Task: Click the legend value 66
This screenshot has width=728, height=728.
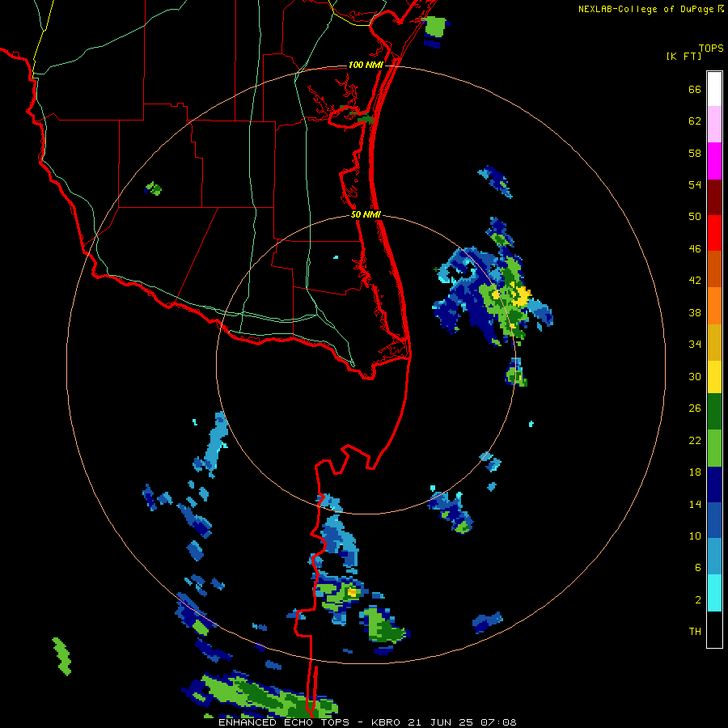Action: (x=695, y=89)
